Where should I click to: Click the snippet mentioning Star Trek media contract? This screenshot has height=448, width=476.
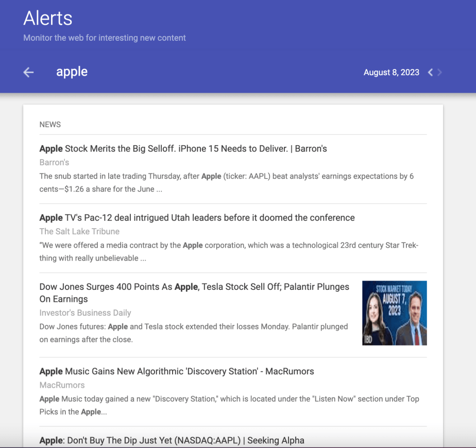228,251
